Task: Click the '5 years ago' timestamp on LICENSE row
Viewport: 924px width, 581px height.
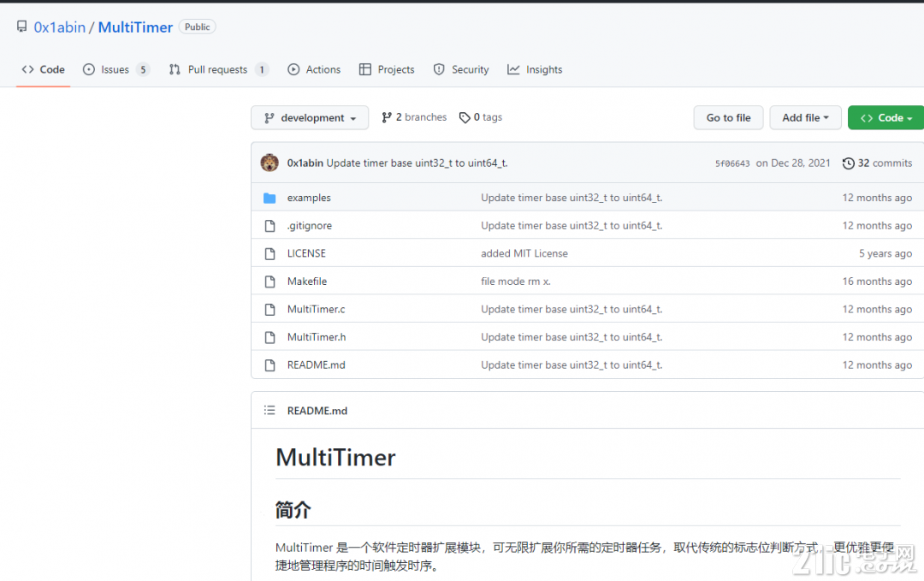Action: 885,253
